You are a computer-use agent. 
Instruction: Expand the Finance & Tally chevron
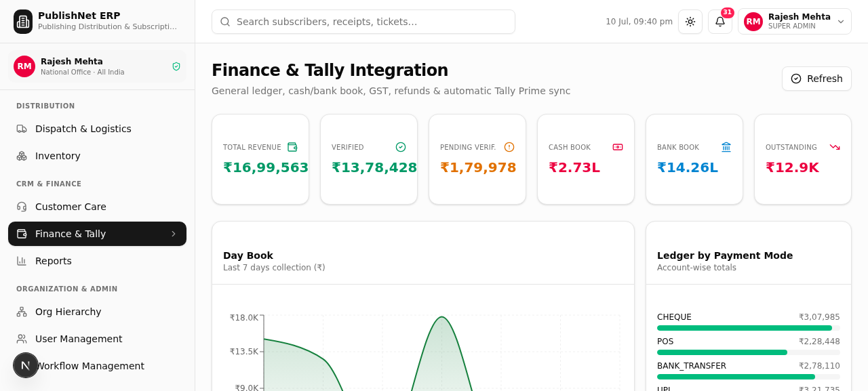pyautogui.click(x=174, y=234)
